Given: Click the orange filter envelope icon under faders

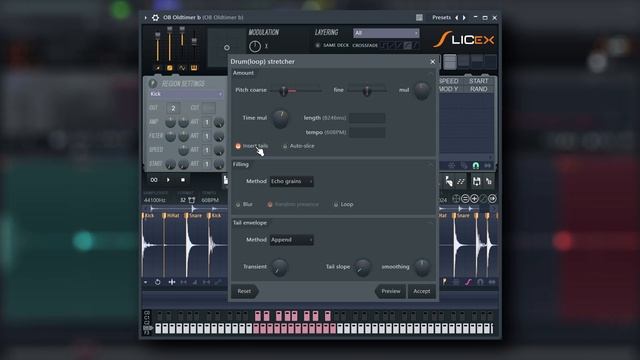Looking at the screenshot, I should coord(169,68).
